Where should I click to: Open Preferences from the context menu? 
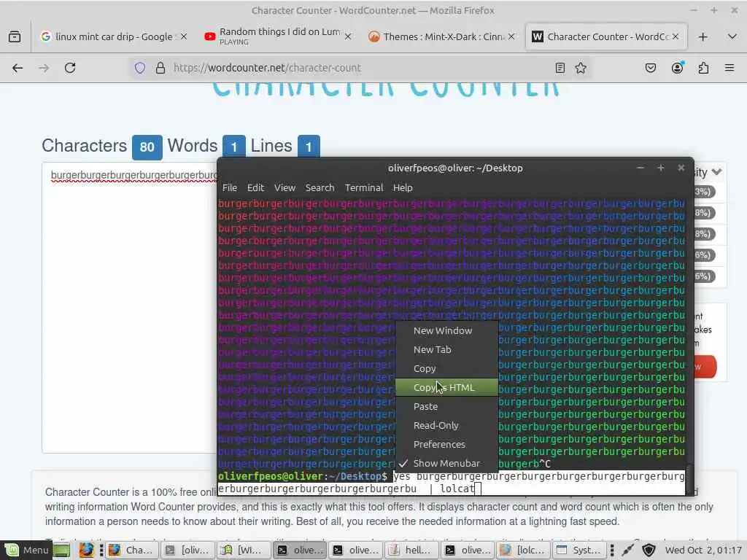pyautogui.click(x=446, y=444)
